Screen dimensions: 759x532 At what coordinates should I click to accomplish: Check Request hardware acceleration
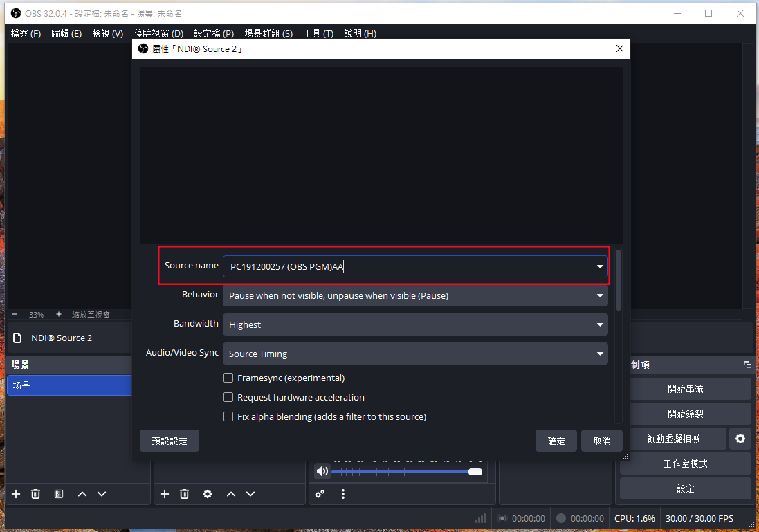tap(228, 398)
